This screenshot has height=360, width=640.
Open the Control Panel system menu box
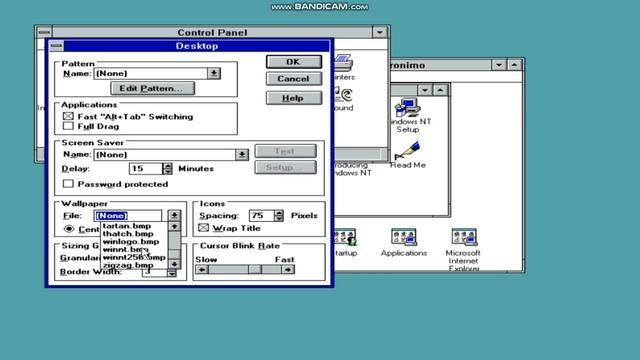[x=44, y=32]
